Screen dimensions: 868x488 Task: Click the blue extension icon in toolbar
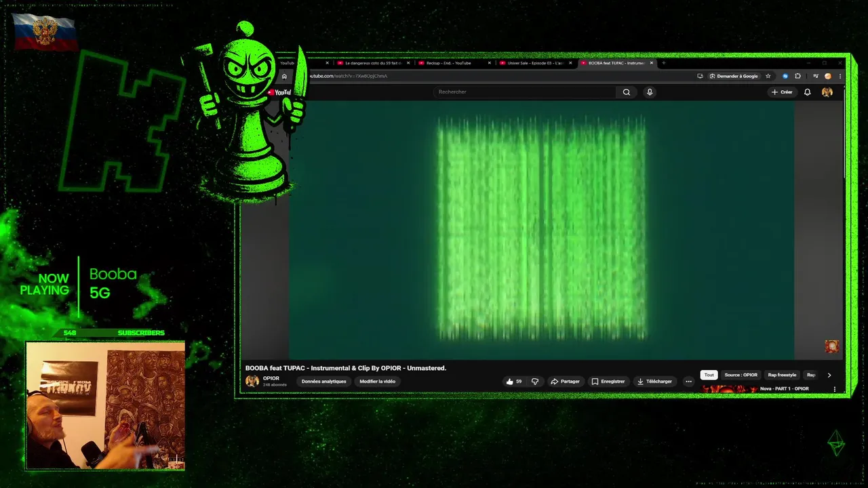click(x=785, y=76)
